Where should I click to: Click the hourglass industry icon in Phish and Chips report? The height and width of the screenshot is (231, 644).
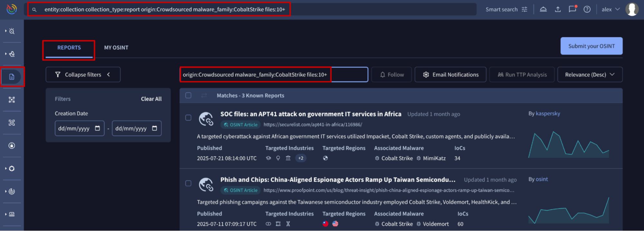[288, 224]
